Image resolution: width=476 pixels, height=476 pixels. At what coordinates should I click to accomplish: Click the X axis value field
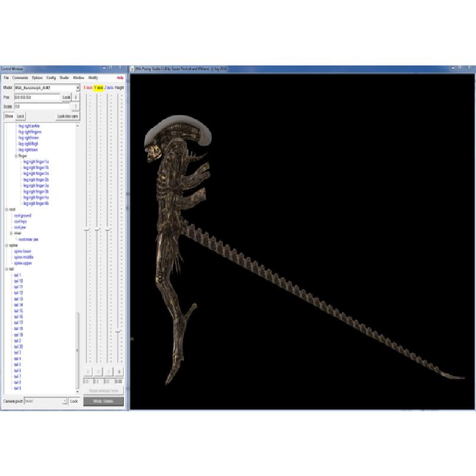(x=87, y=381)
